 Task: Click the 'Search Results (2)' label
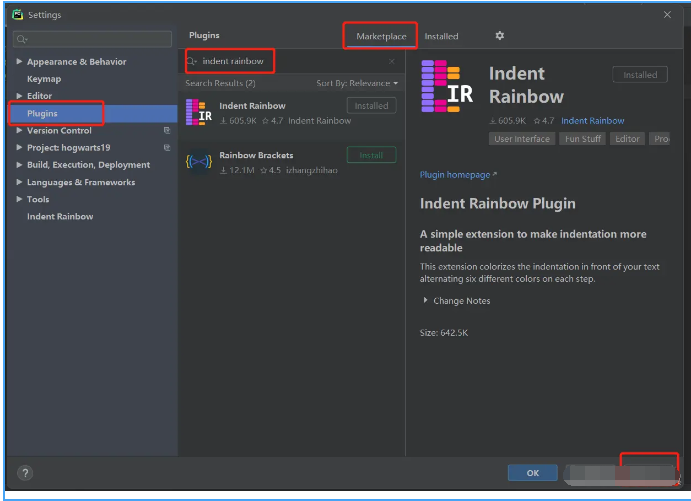tap(220, 83)
